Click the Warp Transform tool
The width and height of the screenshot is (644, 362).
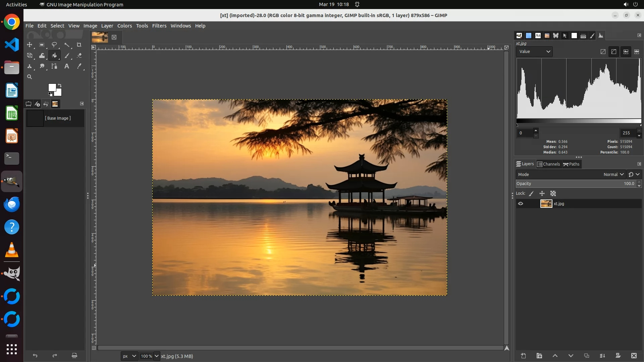point(42,56)
